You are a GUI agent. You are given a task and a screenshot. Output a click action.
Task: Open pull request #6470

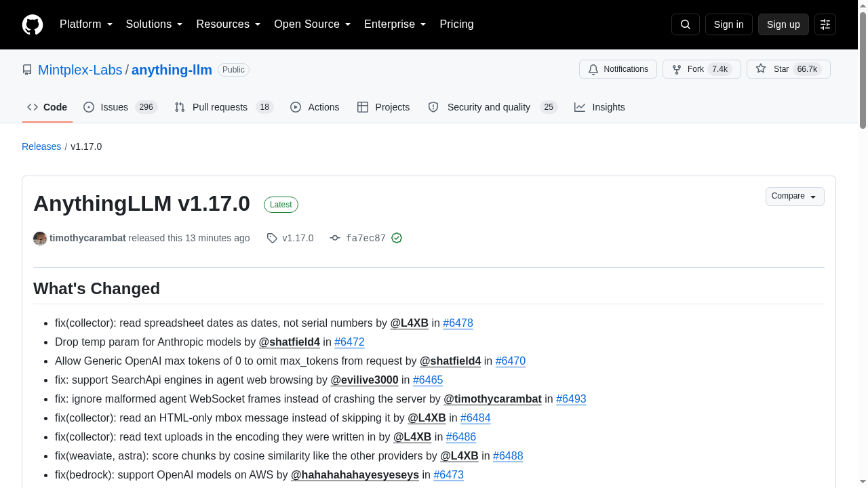511,361
